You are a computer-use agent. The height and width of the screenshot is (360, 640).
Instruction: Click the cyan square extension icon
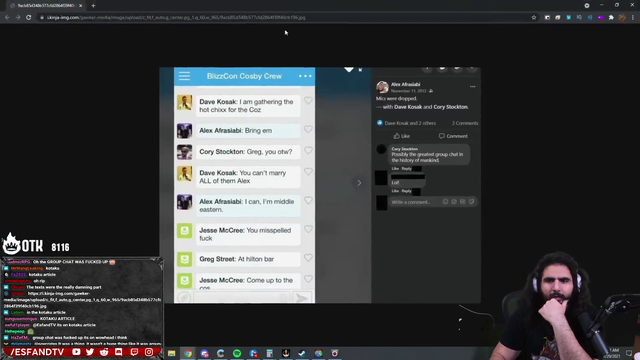[x=569, y=18]
